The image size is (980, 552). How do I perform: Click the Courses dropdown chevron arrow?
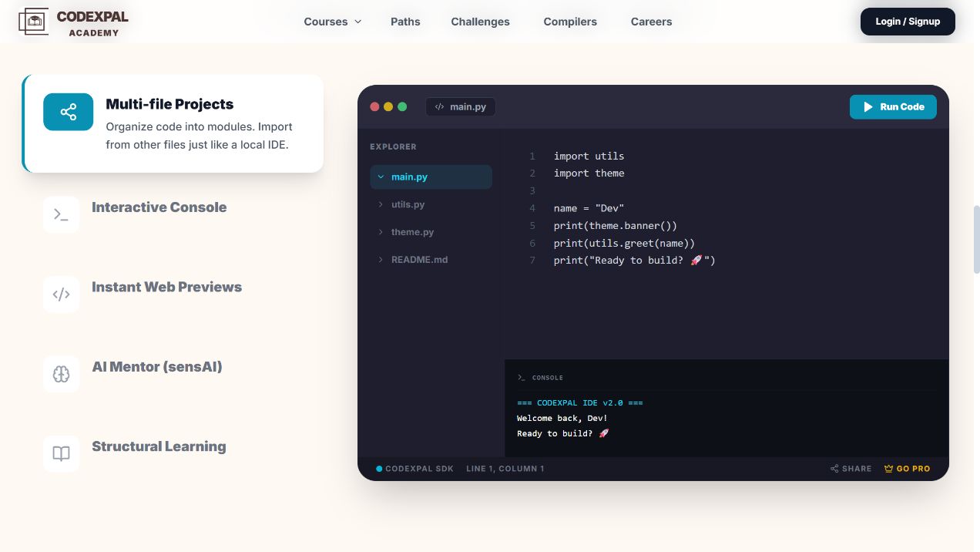pyautogui.click(x=357, y=22)
